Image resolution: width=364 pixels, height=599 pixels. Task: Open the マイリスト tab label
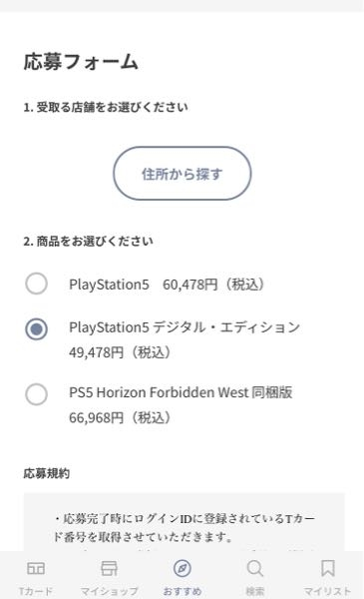click(x=327, y=591)
